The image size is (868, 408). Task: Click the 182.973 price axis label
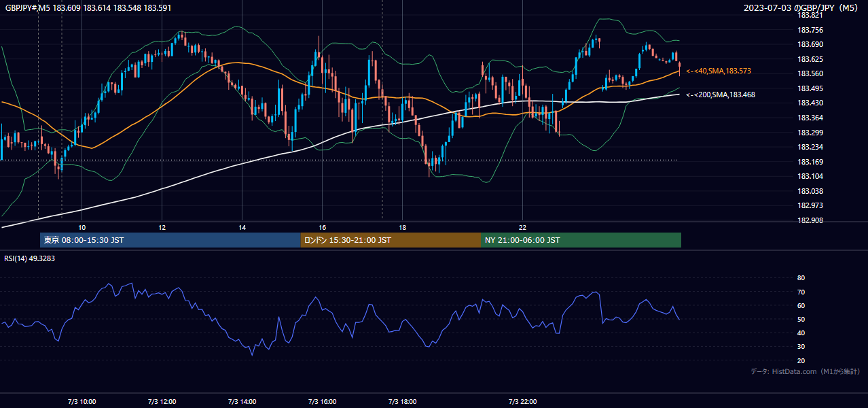pos(810,205)
